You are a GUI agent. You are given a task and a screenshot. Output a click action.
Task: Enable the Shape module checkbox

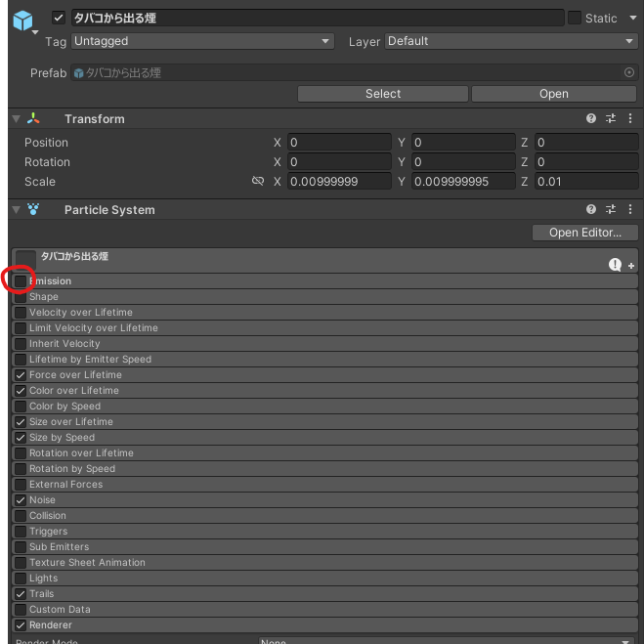[21, 296]
